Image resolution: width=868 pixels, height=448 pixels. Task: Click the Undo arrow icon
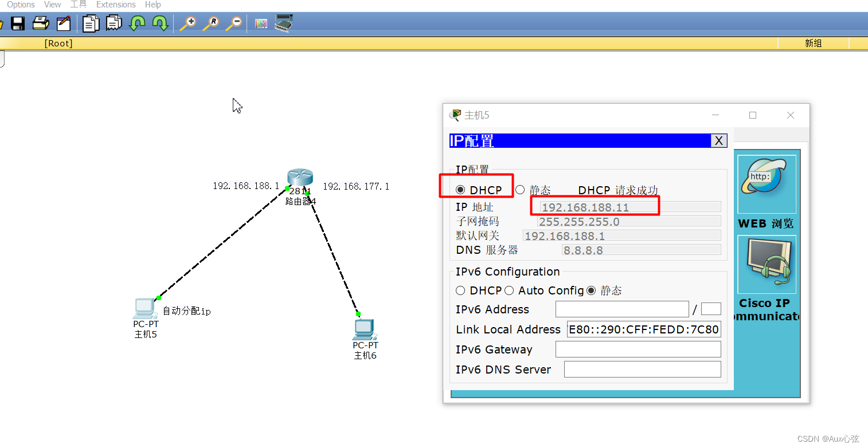tap(138, 23)
